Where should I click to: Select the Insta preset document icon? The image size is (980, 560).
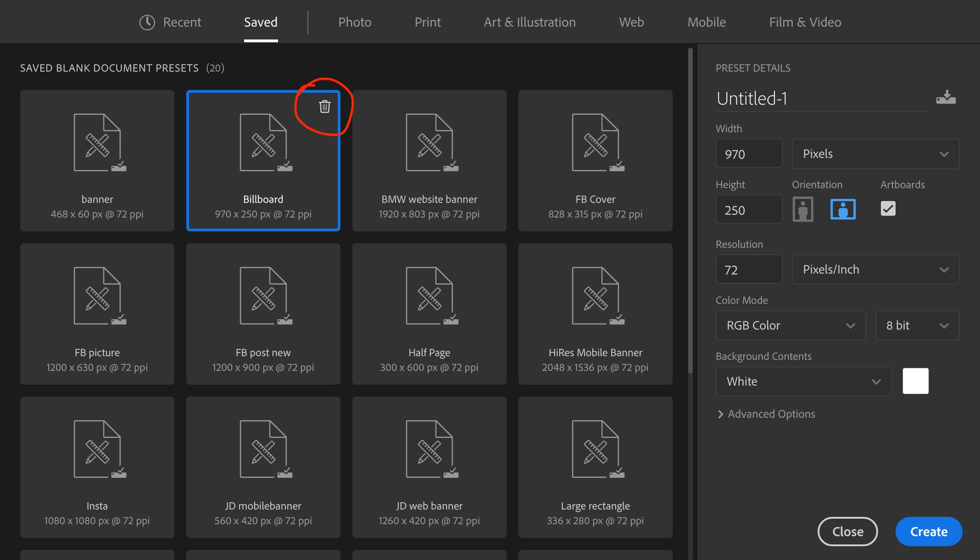98,449
